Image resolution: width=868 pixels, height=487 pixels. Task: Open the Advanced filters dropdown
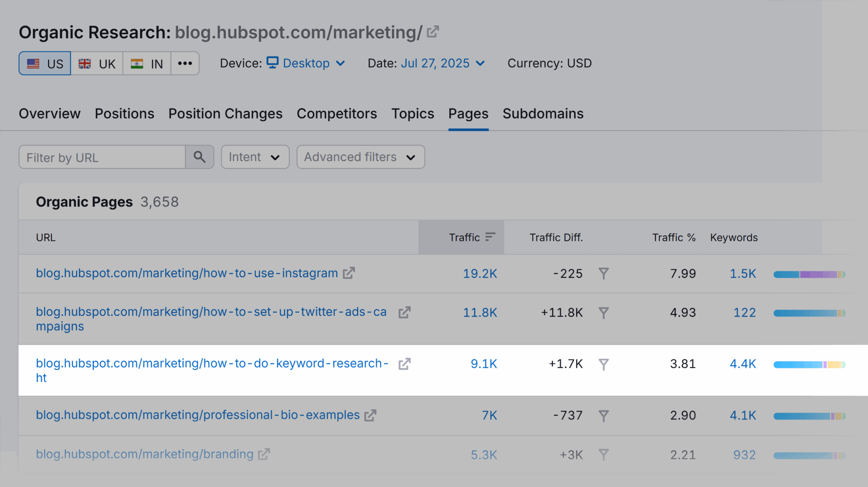(x=360, y=157)
